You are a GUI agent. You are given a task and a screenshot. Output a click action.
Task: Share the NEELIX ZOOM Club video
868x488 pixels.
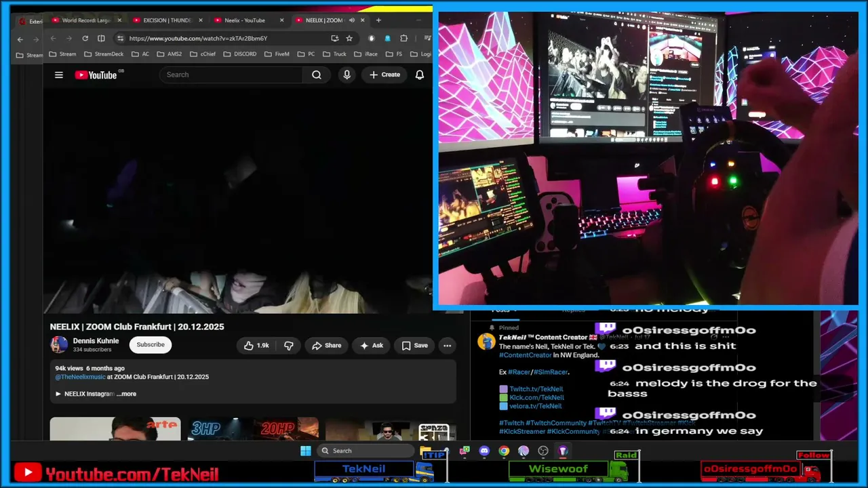(326, 346)
